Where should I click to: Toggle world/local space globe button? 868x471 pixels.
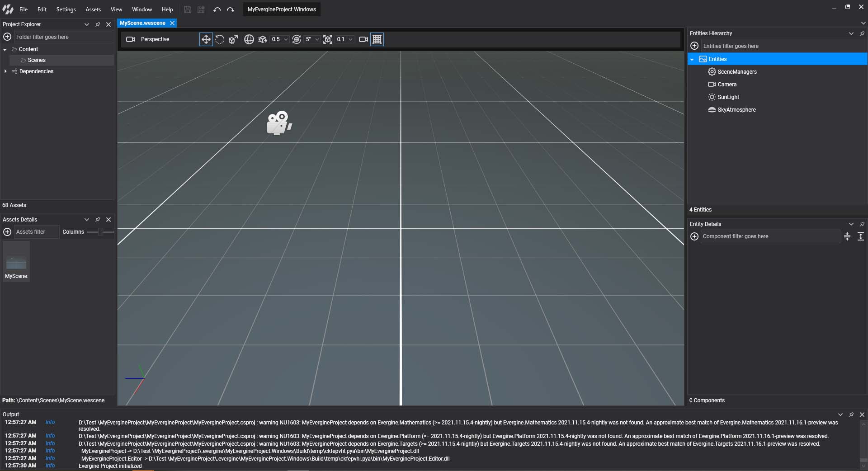[x=249, y=39]
